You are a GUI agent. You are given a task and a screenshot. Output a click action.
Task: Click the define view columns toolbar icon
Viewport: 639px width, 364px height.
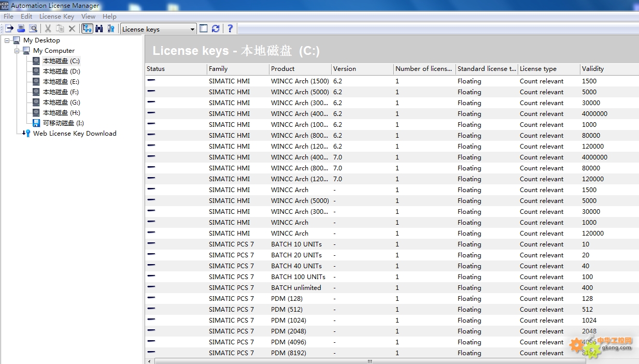point(204,29)
